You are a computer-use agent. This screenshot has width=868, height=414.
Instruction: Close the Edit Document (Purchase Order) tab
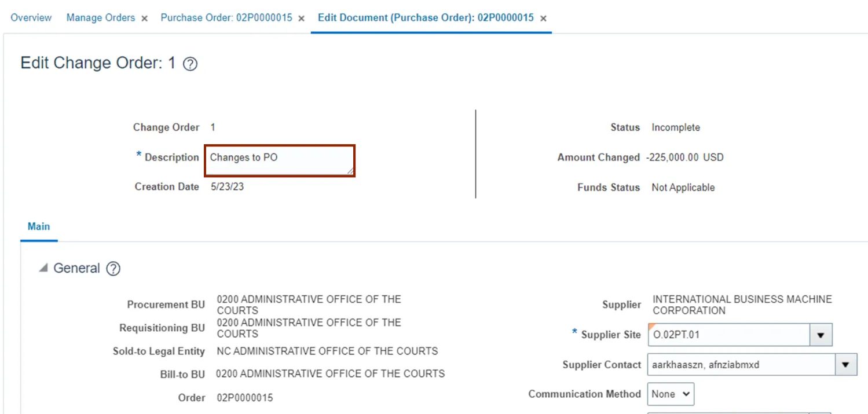tap(543, 19)
